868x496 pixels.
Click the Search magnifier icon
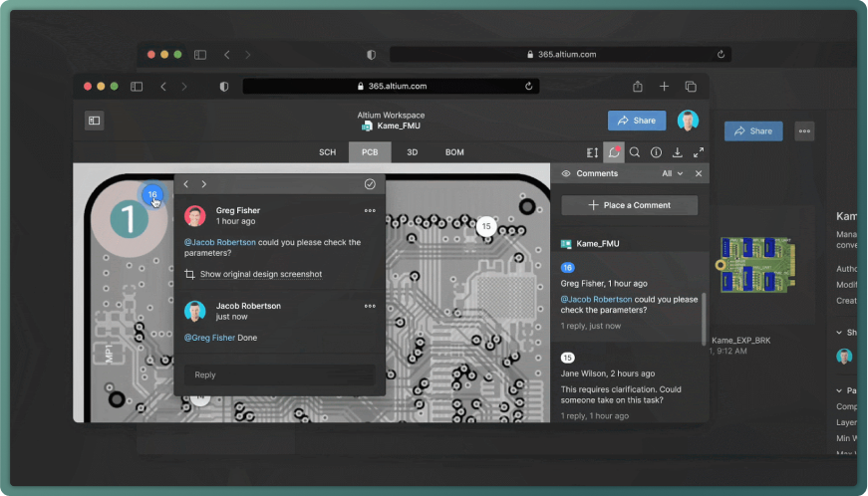pyautogui.click(x=635, y=152)
